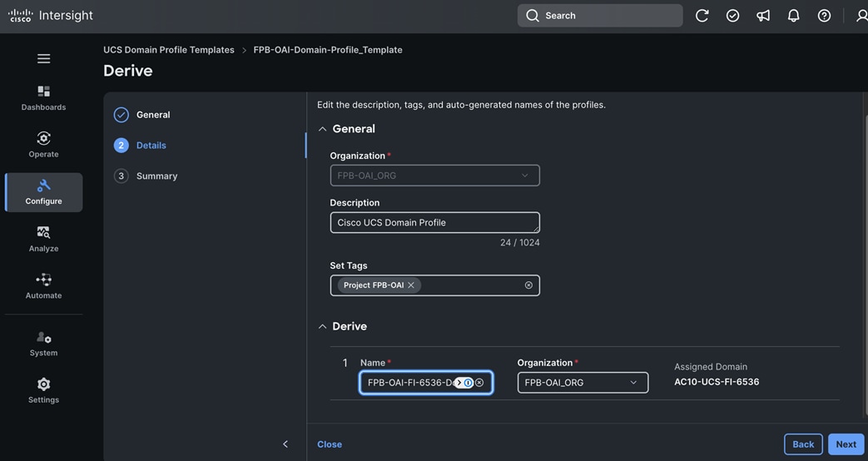Viewport: 868px width, 461px height.
Task: Click the Back button
Action: (x=803, y=444)
